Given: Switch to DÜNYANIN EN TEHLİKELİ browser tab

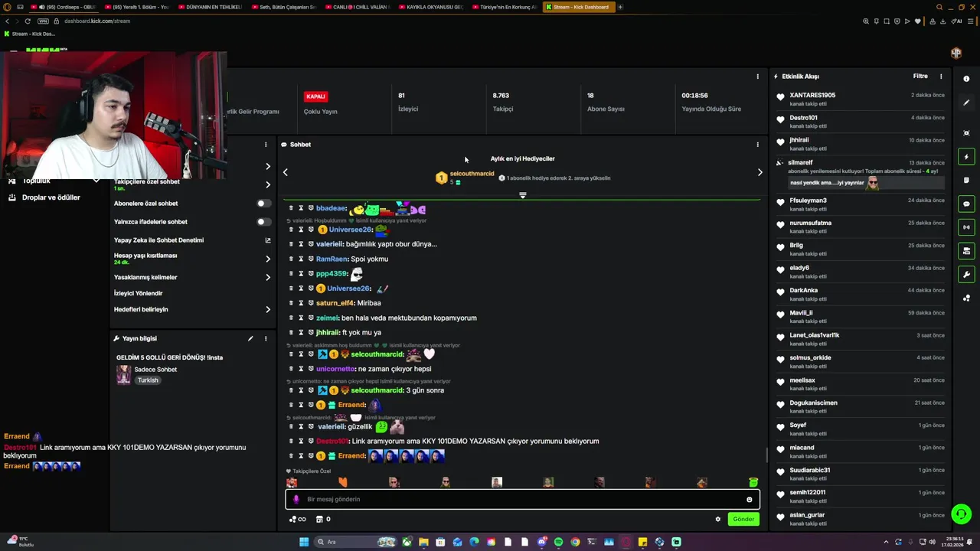Looking at the screenshot, I should pos(210,7).
